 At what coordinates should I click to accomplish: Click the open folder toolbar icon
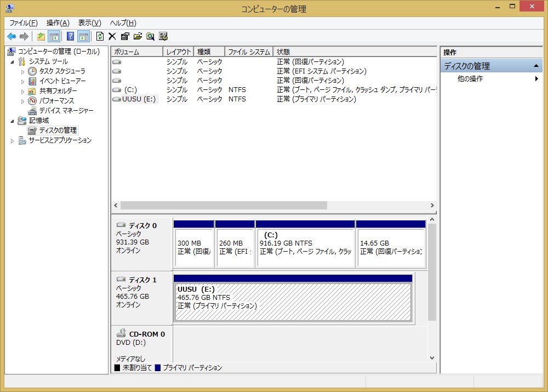(138, 36)
